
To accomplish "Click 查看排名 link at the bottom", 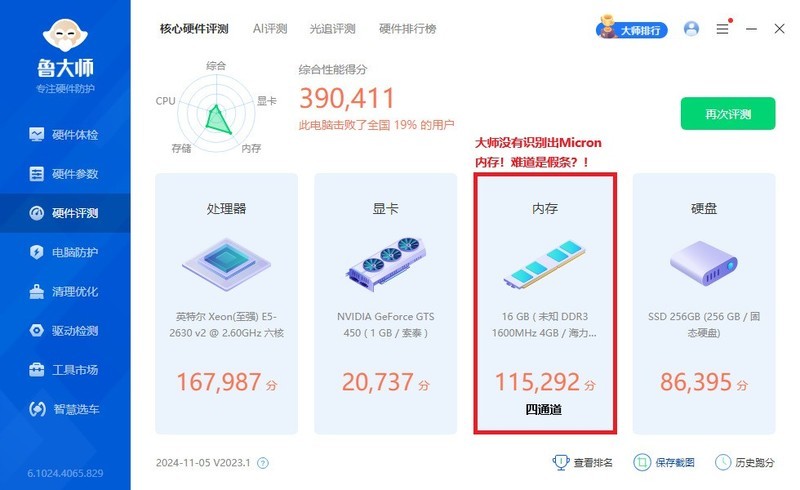I will pyautogui.click(x=583, y=462).
